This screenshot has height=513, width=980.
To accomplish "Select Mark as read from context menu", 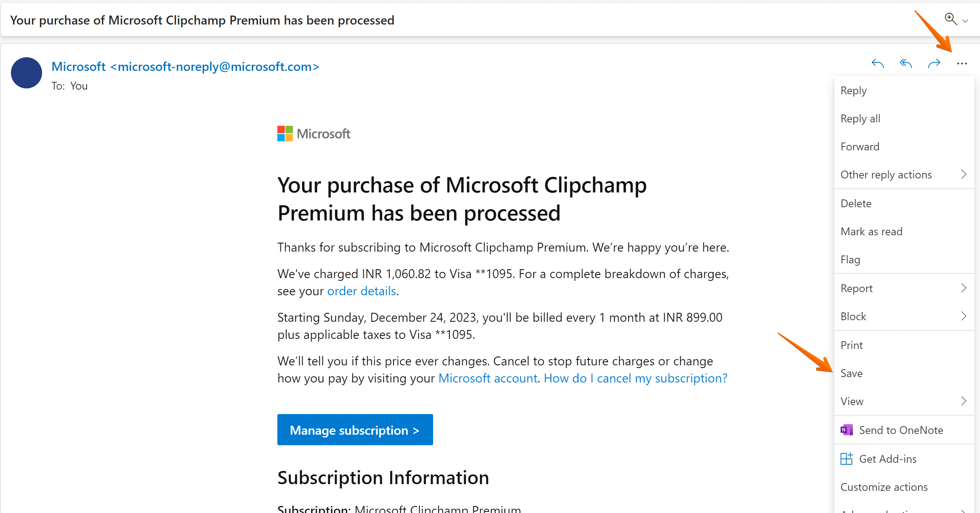I will click(872, 231).
